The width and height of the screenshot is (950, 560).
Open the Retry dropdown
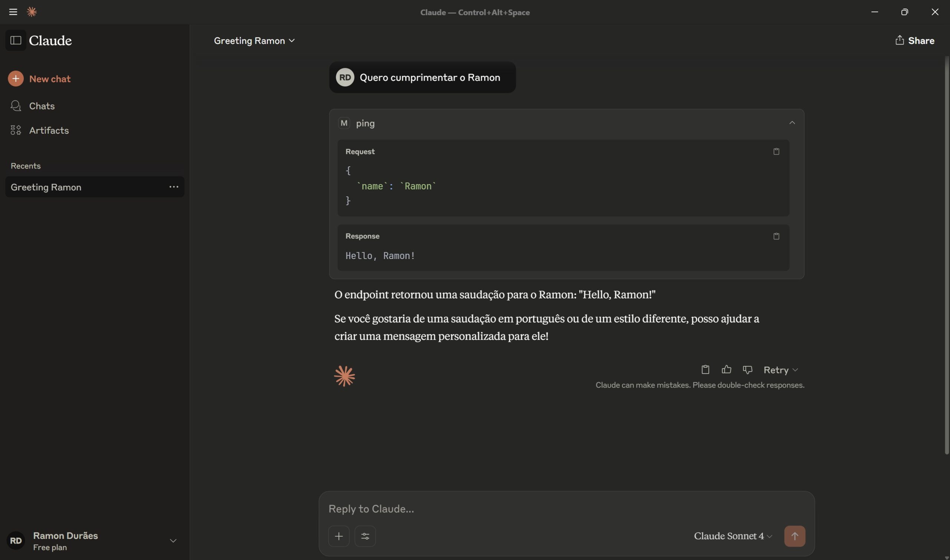pos(781,370)
